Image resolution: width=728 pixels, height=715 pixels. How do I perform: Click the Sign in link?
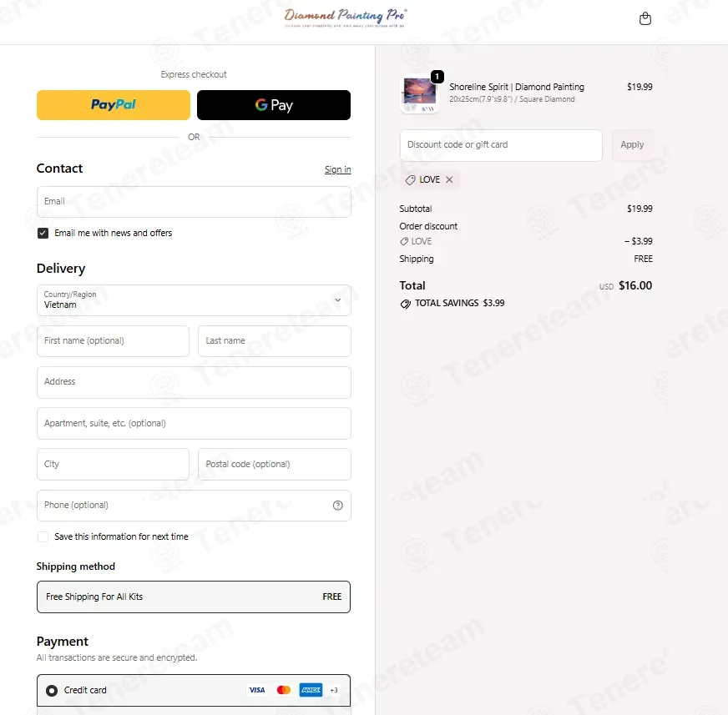click(x=337, y=169)
